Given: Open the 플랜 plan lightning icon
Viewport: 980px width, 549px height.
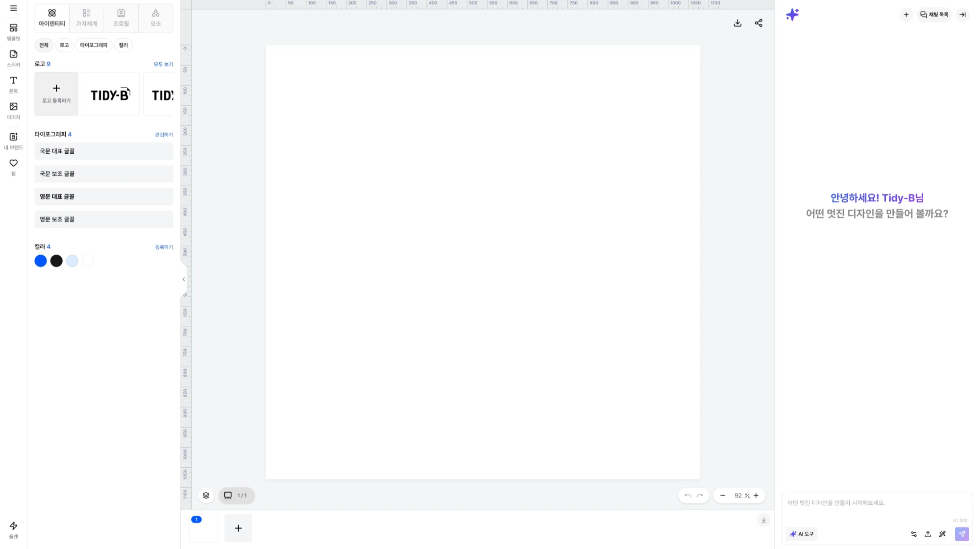Looking at the screenshot, I should (13, 530).
